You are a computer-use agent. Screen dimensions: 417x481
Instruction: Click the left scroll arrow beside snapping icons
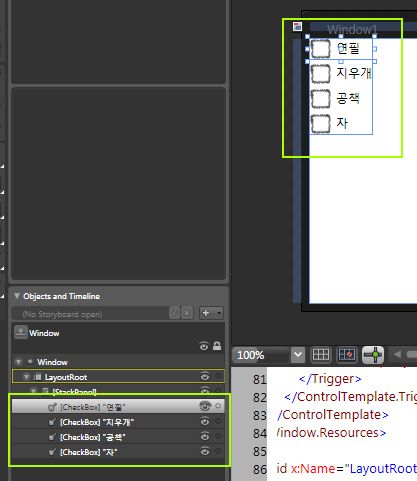point(397,354)
